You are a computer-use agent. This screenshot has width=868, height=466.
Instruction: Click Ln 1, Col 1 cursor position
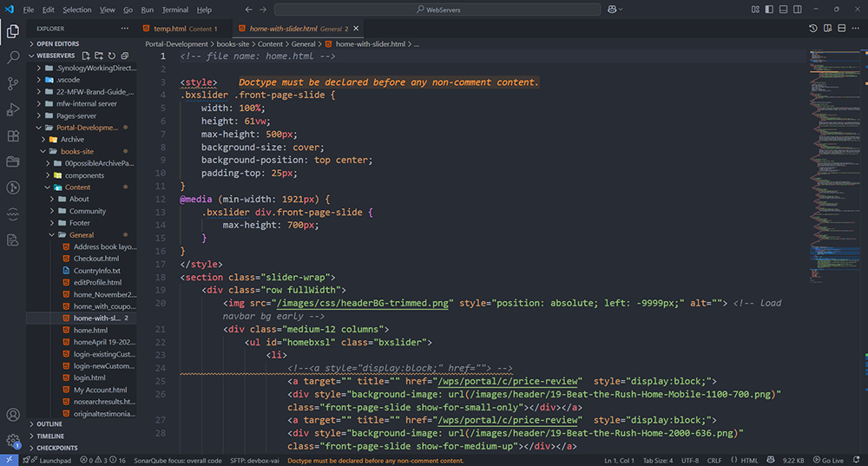point(619,461)
